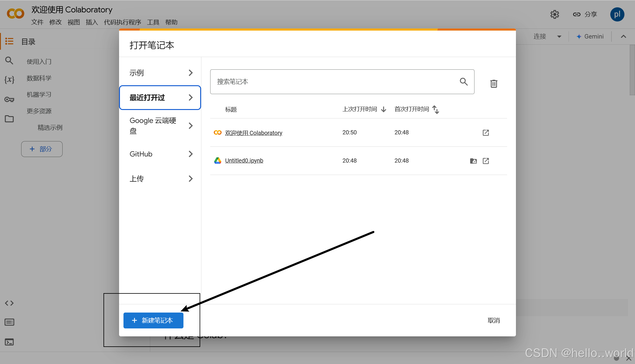Click the Drive folder icon for Untitled0.ipynb
This screenshot has height=364, width=635.
click(473, 161)
